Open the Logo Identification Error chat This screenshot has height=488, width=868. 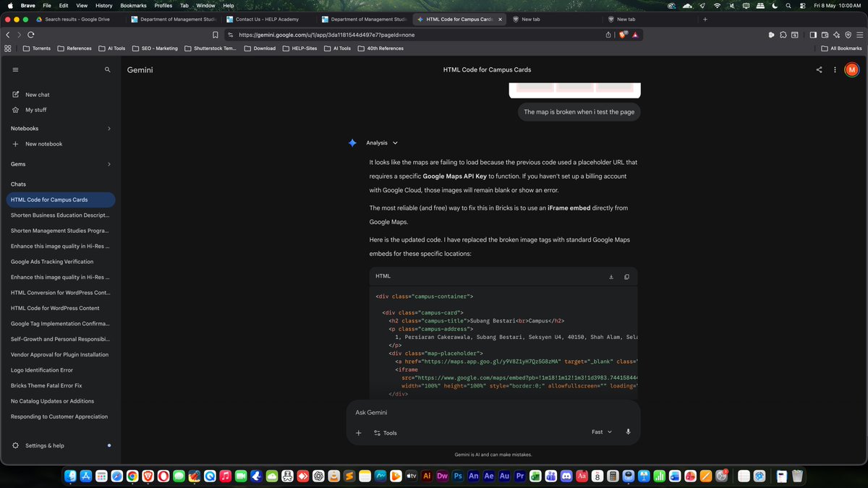pyautogui.click(x=61, y=370)
